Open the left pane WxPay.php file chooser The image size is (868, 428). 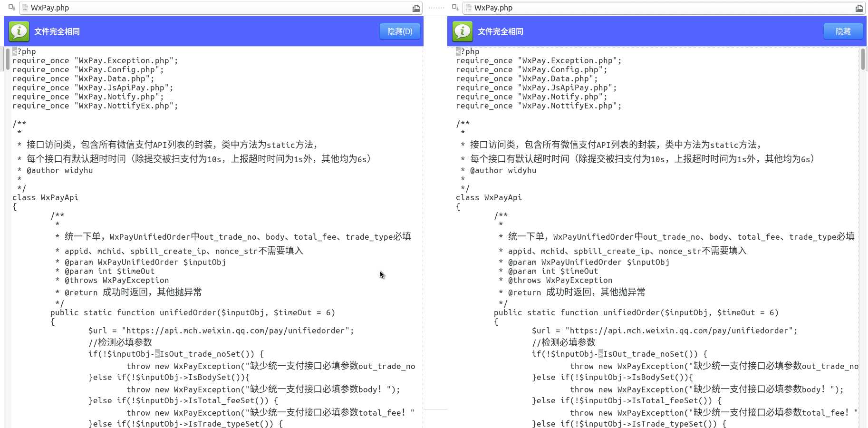click(221, 8)
